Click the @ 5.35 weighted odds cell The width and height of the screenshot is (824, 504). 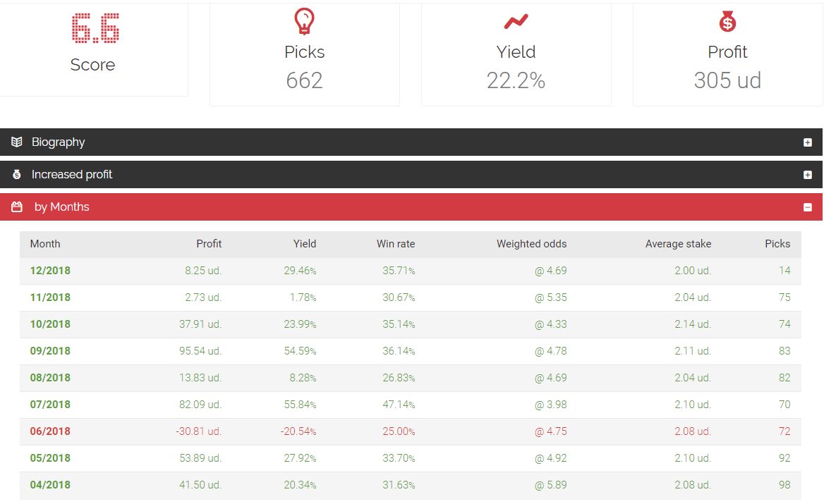click(x=551, y=297)
